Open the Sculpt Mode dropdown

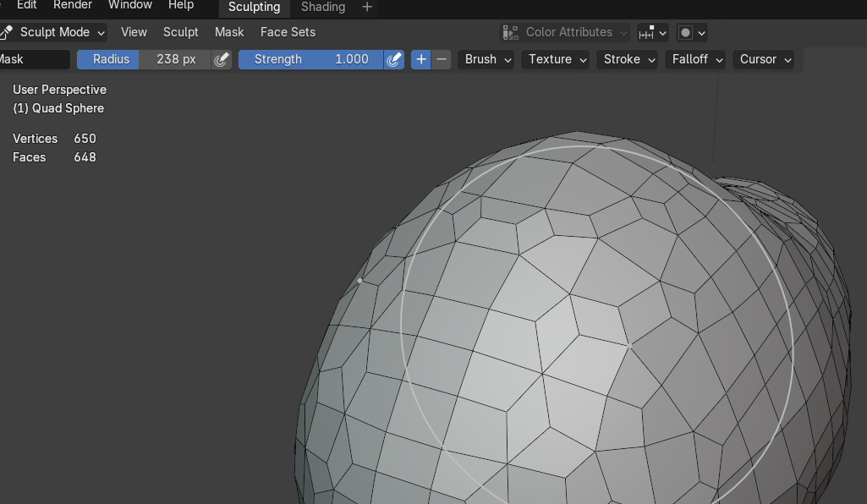(53, 32)
